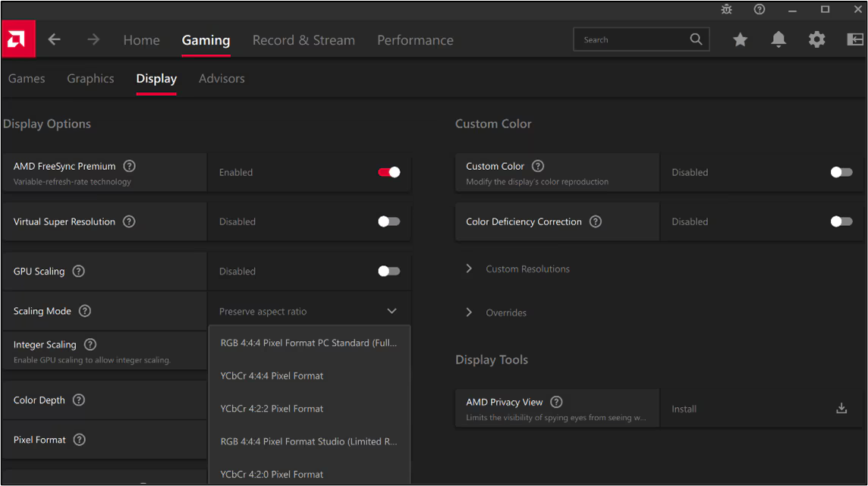The height and width of the screenshot is (486, 868).
Task: Open the Scaling Mode dropdown
Action: pyautogui.click(x=309, y=311)
